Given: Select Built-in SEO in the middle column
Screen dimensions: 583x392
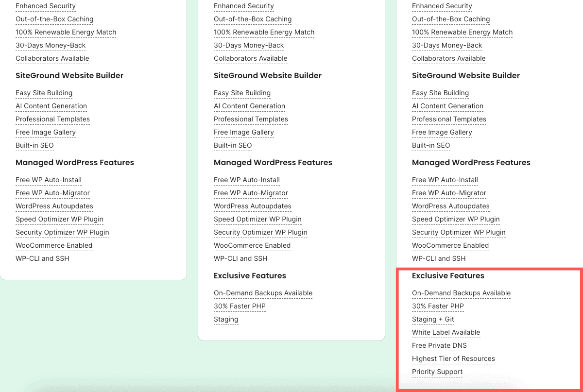Looking at the screenshot, I should [233, 146].
